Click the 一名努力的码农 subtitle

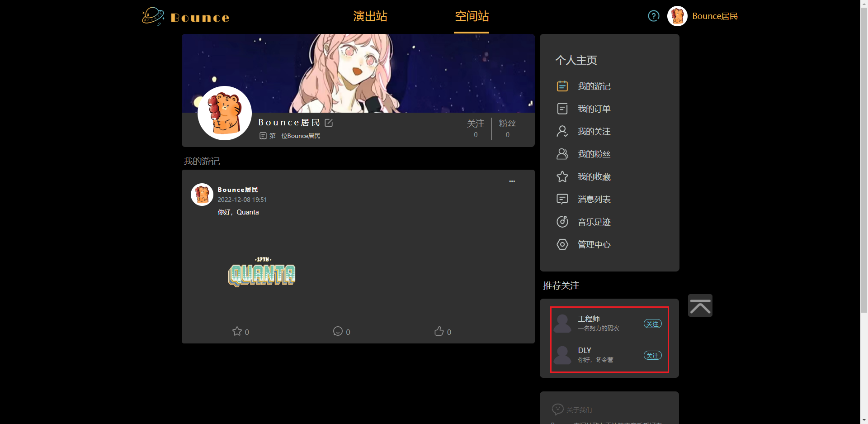click(x=599, y=328)
